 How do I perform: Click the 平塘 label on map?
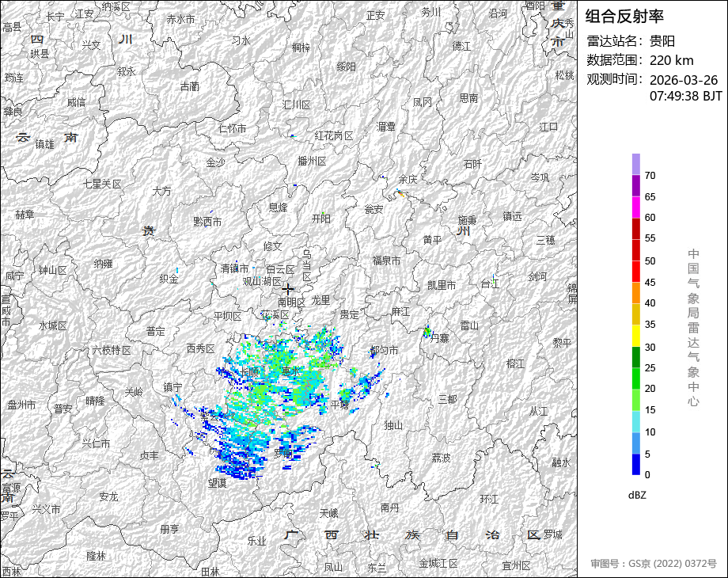(x=339, y=405)
